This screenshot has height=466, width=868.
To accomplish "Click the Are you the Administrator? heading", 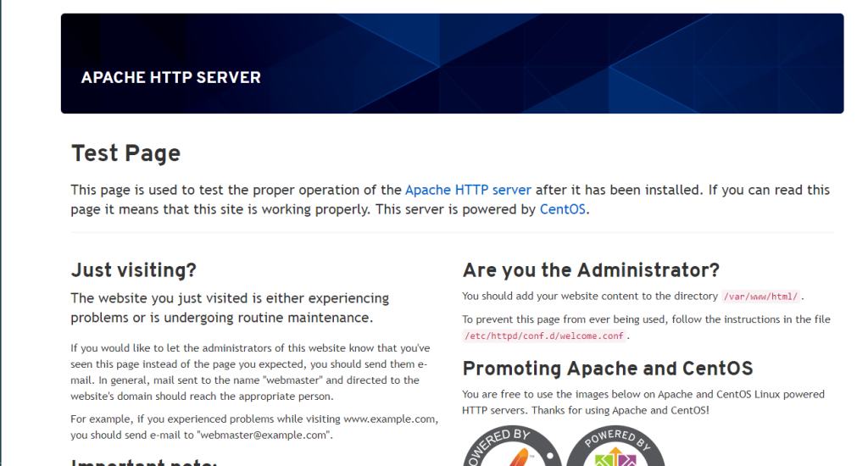I will pyautogui.click(x=591, y=270).
